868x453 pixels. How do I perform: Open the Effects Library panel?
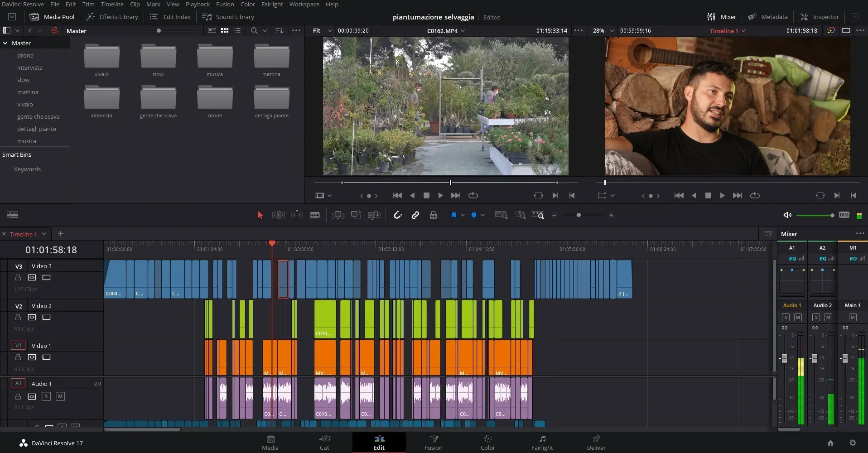pos(112,17)
